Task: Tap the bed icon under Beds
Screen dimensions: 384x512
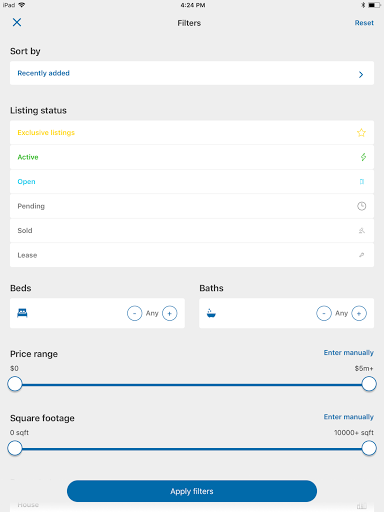Action: point(22,313)
